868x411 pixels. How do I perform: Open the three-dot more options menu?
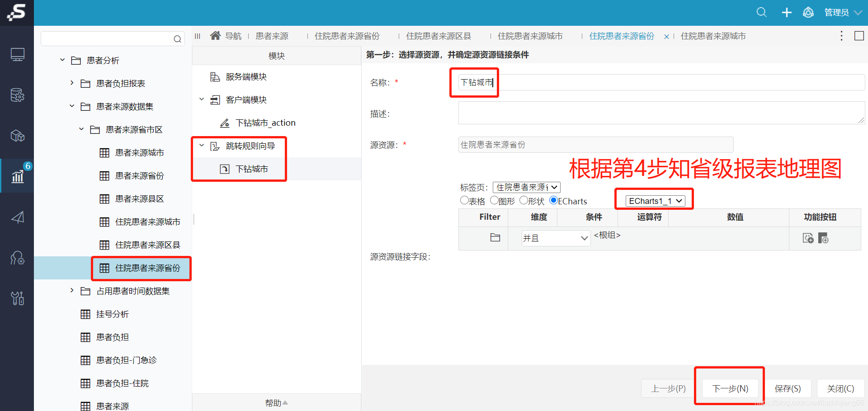841,36
